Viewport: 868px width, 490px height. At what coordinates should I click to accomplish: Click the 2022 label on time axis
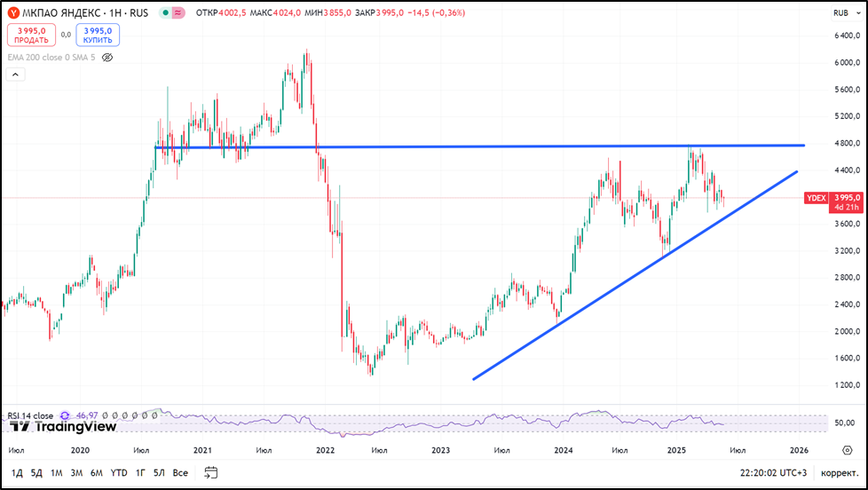pos(326,450)
